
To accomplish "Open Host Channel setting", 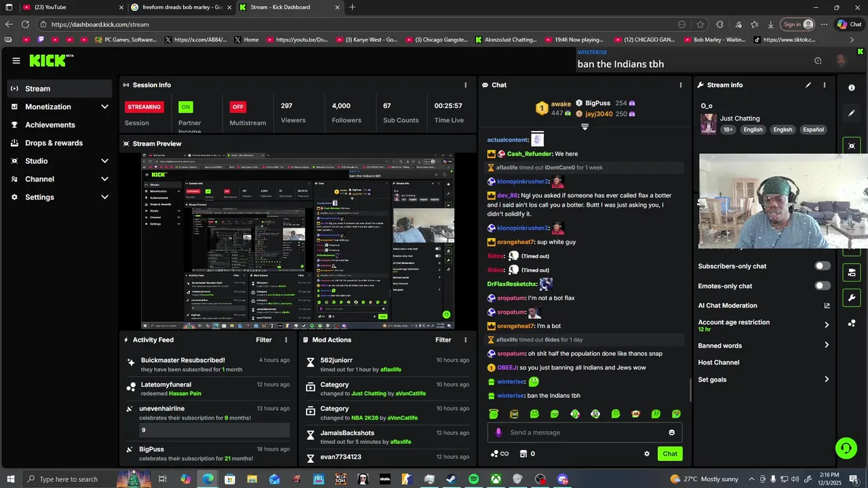I will 719,363.
